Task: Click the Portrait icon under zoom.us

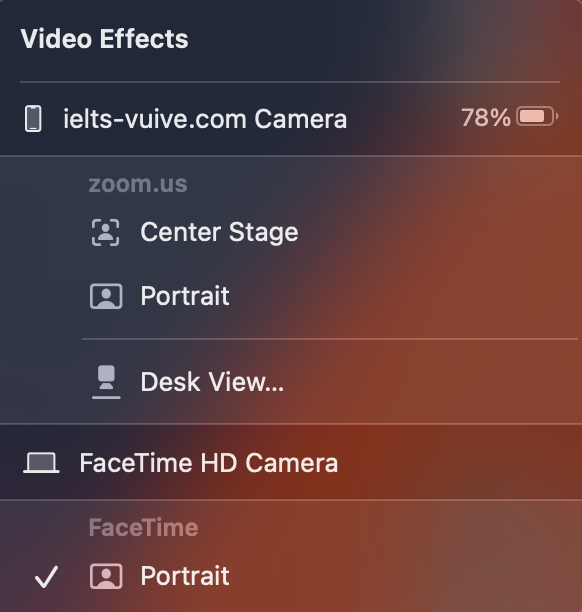Action: [x=106, y=296]
